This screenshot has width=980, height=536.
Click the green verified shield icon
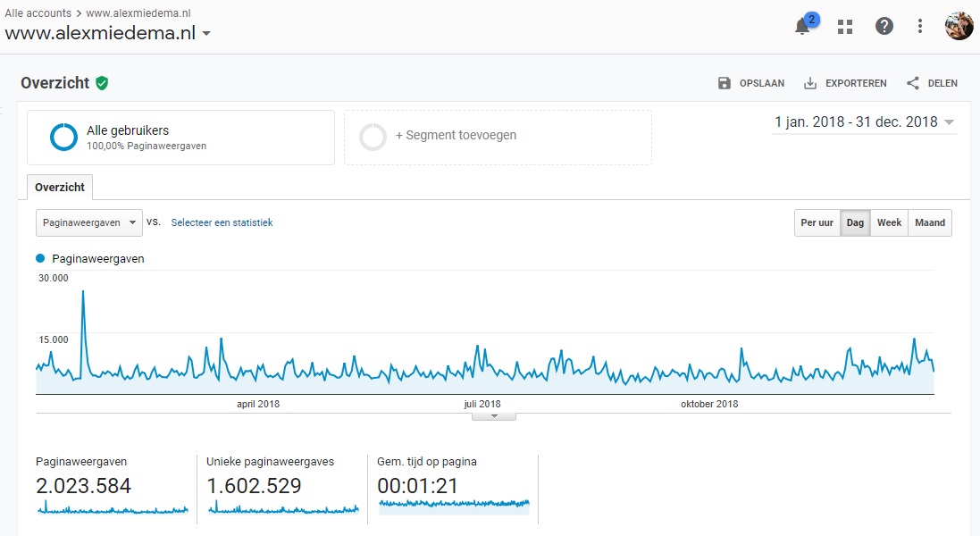(102, 83)
